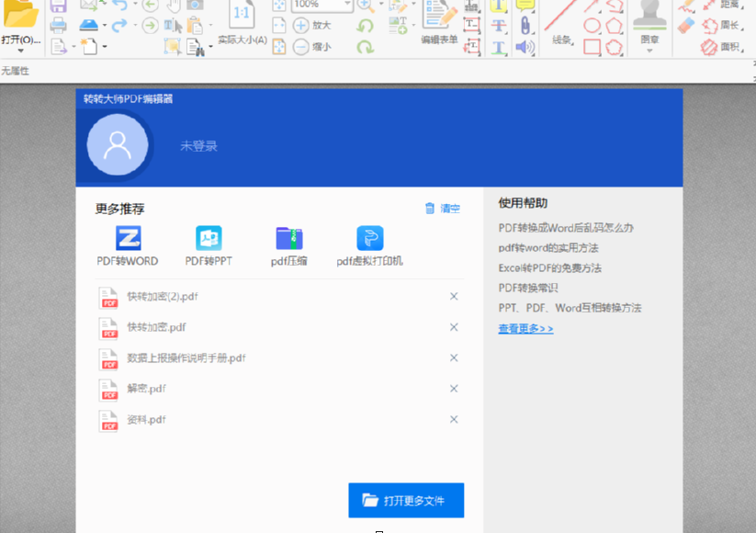
Task: Click the PDF转WORD converter icon
Action: (128, 239)
